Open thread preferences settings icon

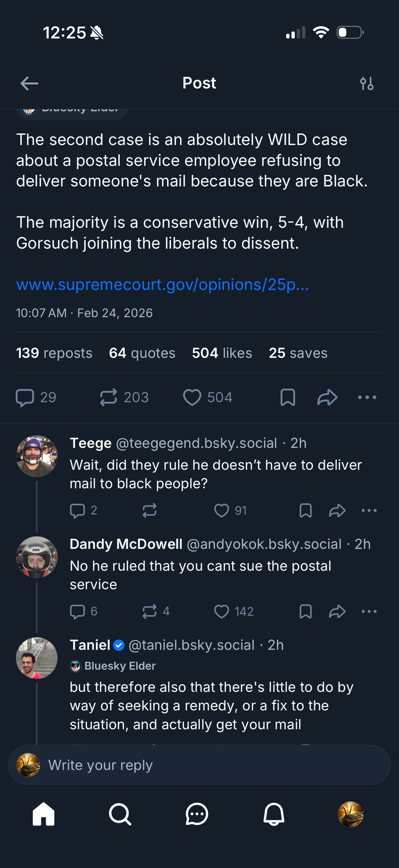click(367, 83)
